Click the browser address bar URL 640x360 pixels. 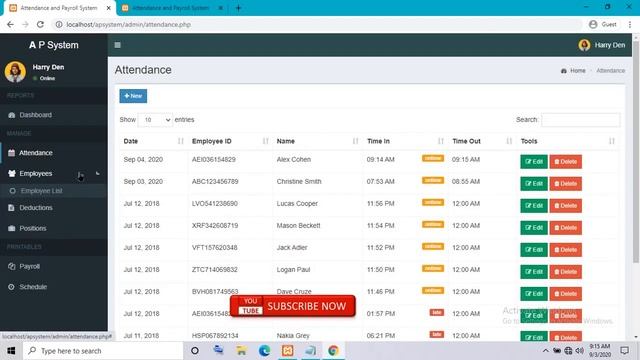pos(129,24)
